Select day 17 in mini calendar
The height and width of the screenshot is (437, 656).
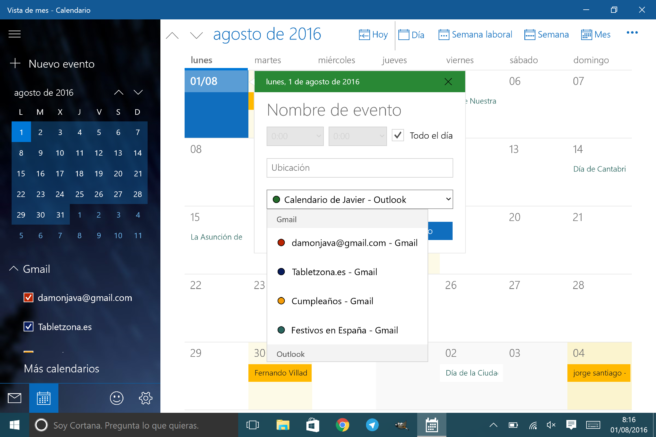pyautogui.click(x=60, y=174)
